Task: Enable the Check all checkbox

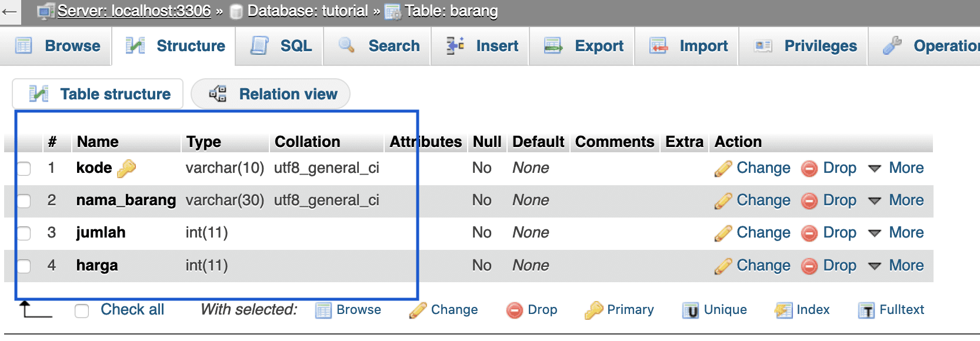Action: 82,310
